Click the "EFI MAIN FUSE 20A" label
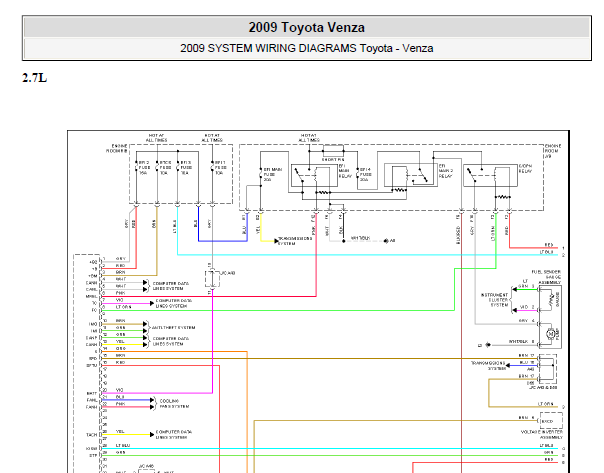This screenshot has height=473, width=604. tap(272, 174)
